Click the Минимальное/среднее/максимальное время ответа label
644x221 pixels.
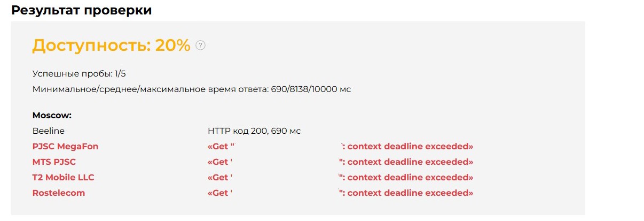(149, 89)
